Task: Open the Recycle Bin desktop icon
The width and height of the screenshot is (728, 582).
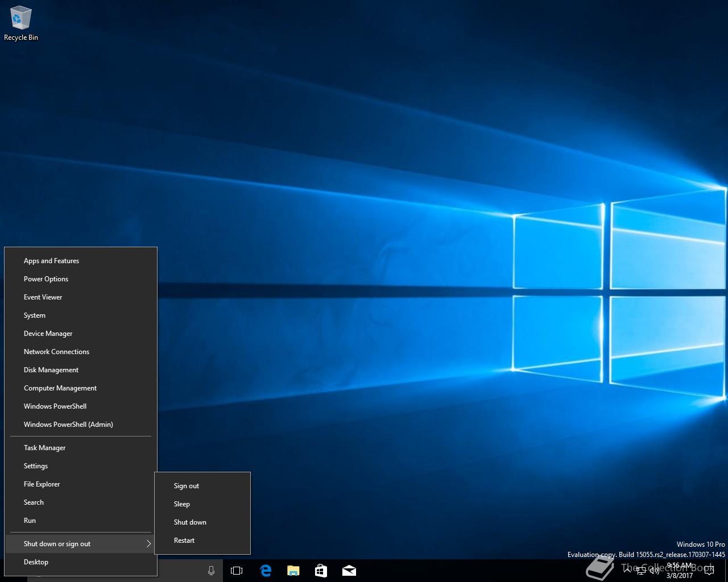Action: pos(21,24)
